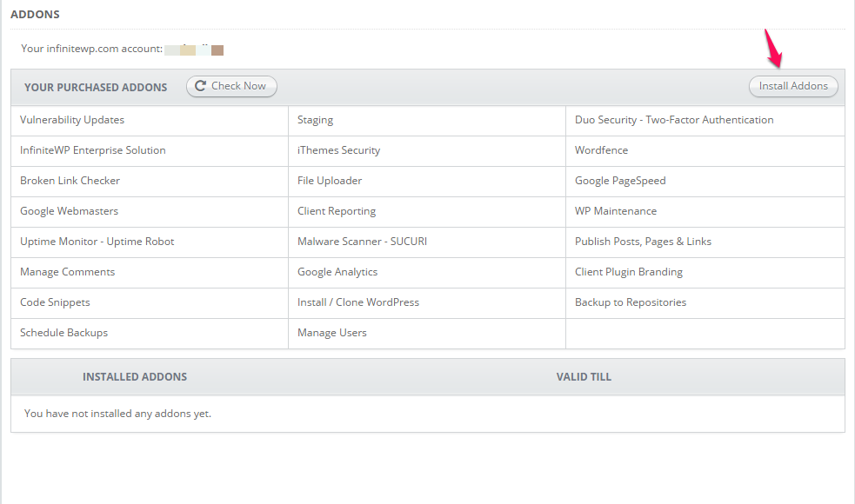855x504 pixels.
Task: Click WP Maintenance addon
Action: pyautogui.click(x=616, y=211)
